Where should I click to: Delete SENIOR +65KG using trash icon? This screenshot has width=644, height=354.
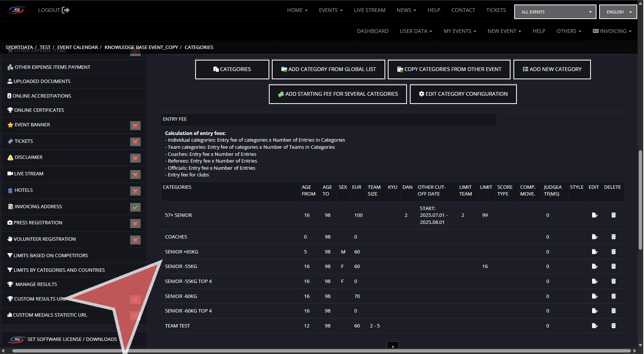click(x=613, y=252)
